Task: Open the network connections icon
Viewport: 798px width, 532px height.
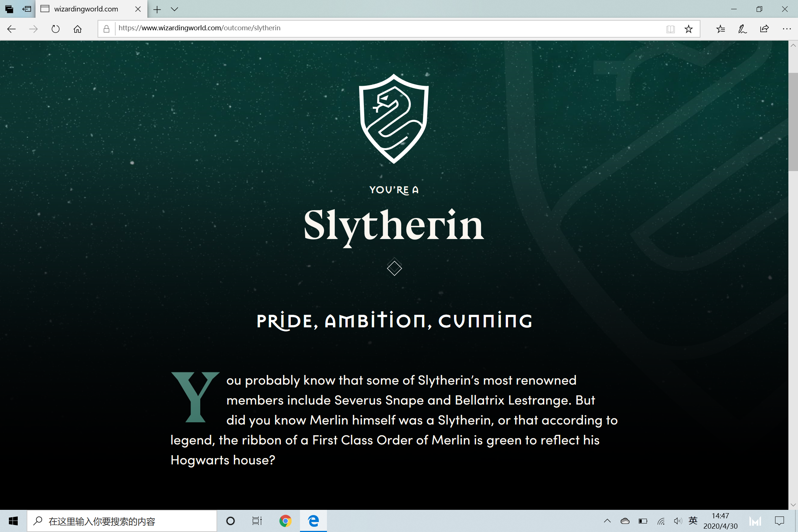Action: tap(661, 521)
